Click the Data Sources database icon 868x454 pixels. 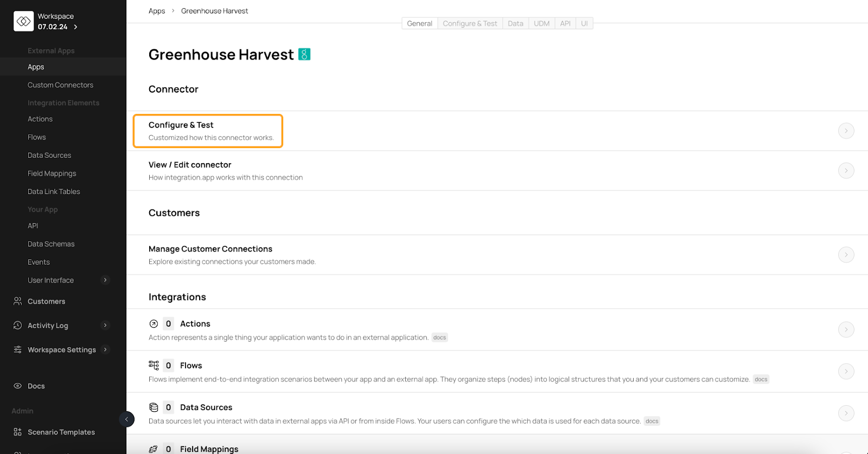154,407
